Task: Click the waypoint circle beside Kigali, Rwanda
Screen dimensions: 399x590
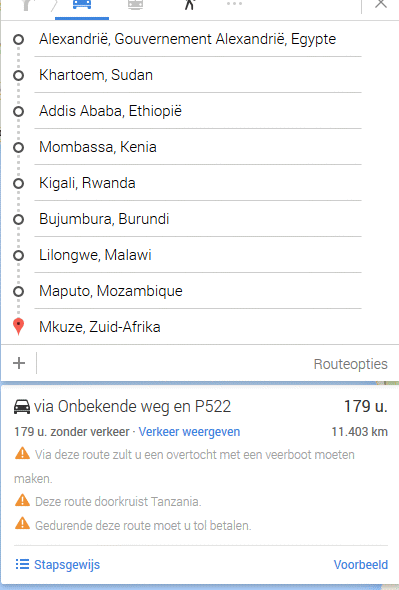Action: click(18, 184)
